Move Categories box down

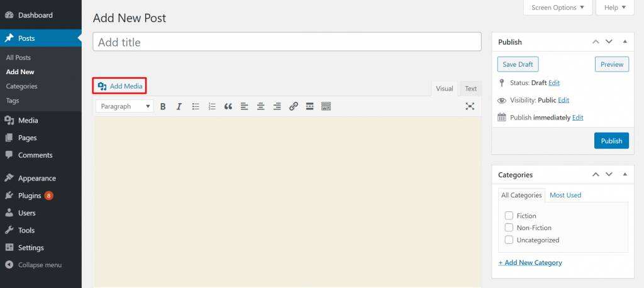(x=609, y=175)
